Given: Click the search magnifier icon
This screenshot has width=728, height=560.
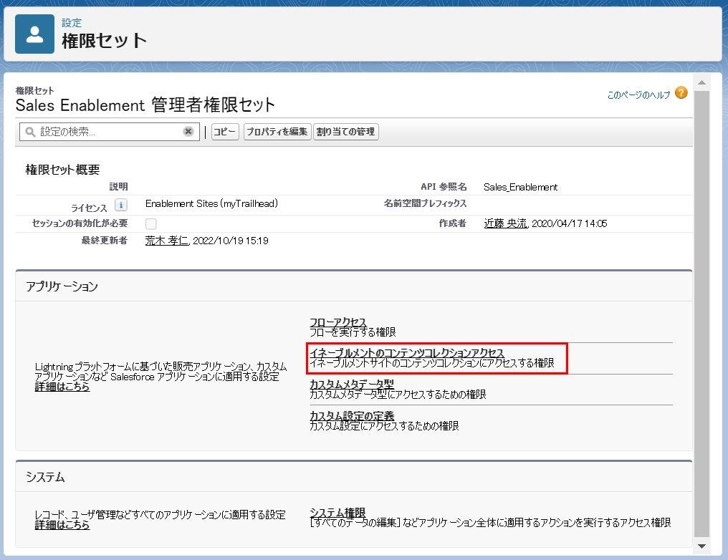Looking at the screenshot, I should [30, 132].
